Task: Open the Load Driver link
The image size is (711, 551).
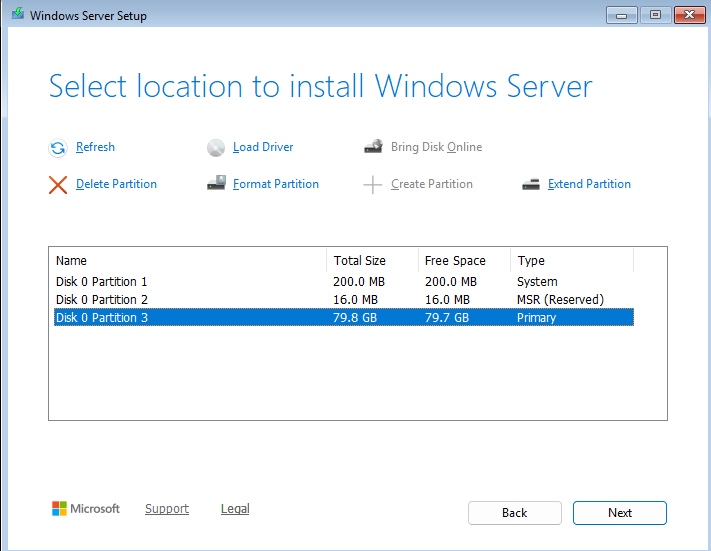Action: tap(263, 147)
